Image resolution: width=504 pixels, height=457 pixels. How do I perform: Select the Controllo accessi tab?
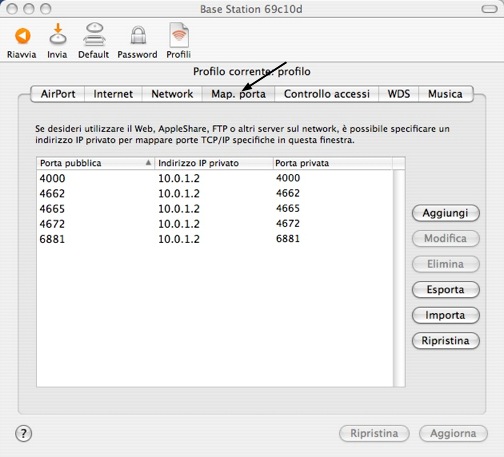327,94
